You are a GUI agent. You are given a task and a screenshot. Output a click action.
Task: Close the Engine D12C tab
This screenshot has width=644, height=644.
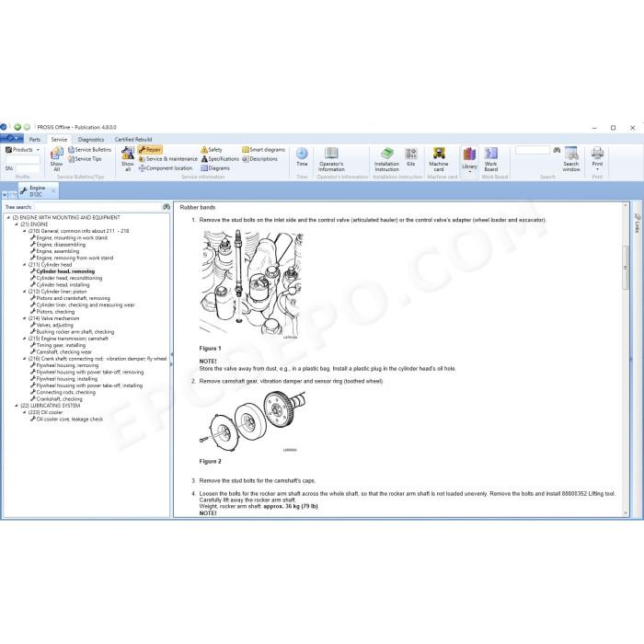pyautogui.click(x=53, y=191)
